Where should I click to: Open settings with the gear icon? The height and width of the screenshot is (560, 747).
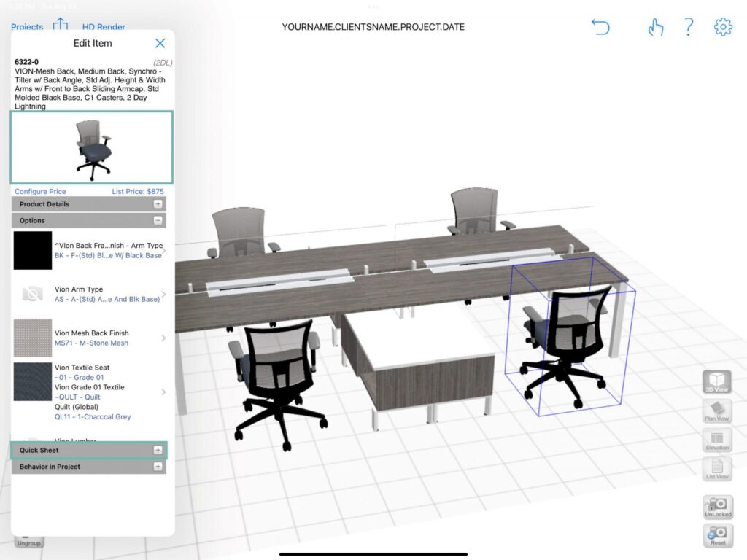[723, 27]
